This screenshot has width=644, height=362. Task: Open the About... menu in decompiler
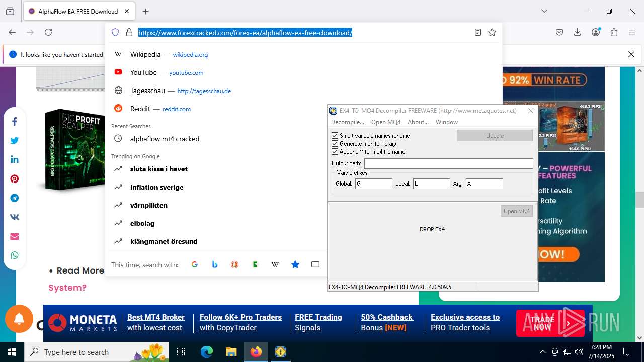(418, 122)
